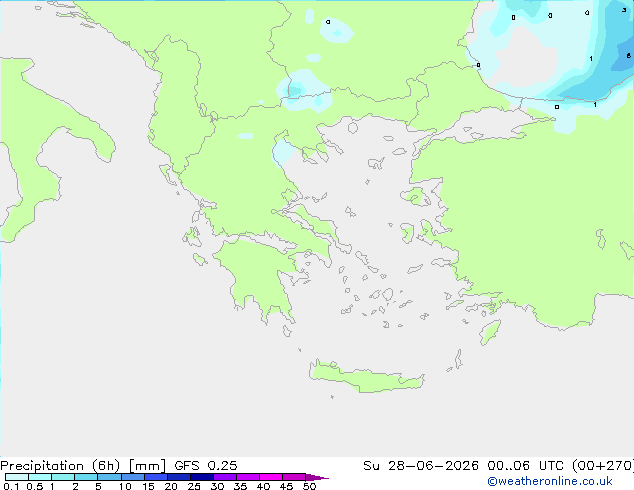Click the 25–30 mm navy legend swatch

202,477
